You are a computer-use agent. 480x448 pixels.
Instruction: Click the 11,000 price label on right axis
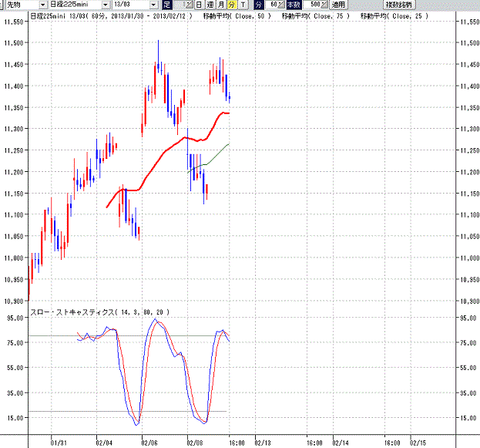(x=470, y=258)
